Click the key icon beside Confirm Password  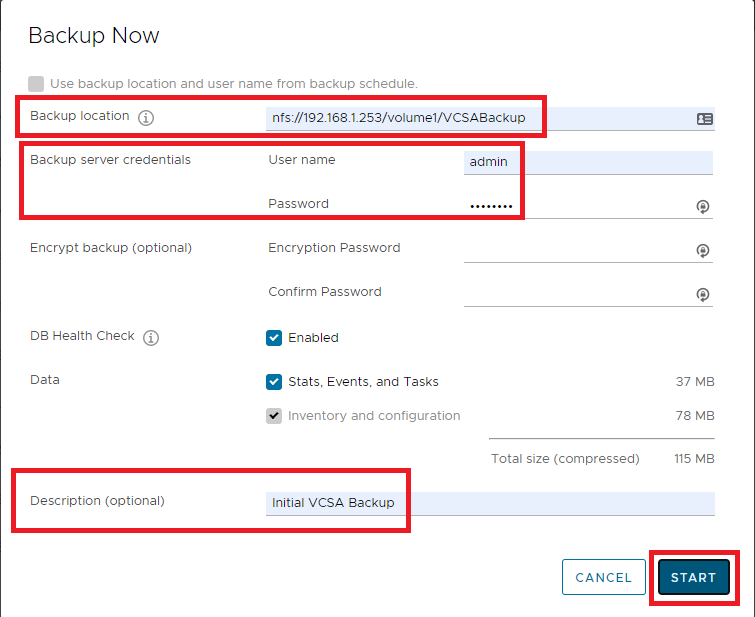(x=703, y=294)
